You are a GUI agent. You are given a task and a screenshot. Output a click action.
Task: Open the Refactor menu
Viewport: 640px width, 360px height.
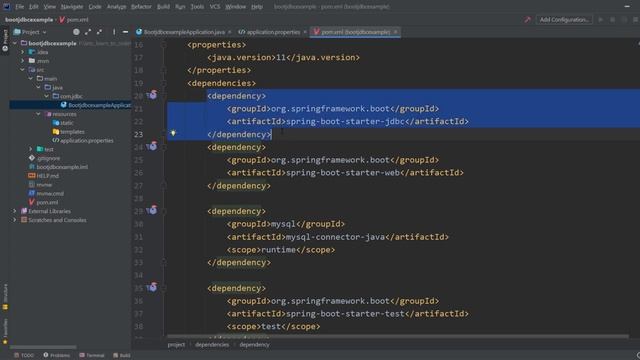coord(141,7)
